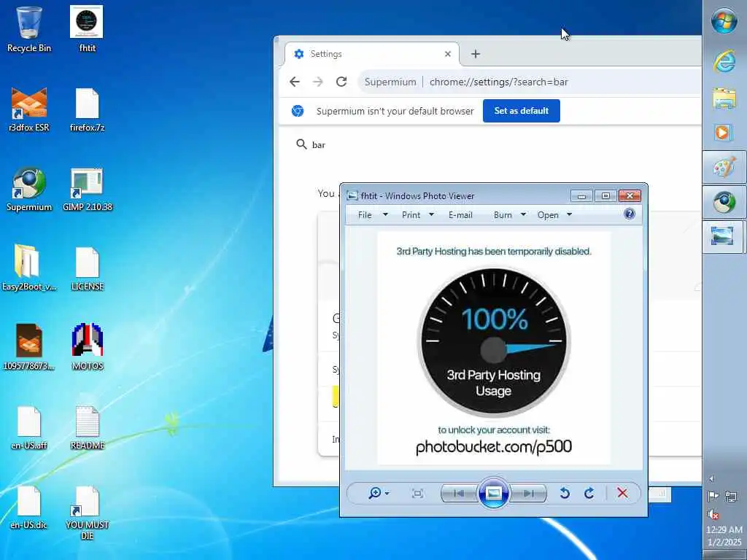Go back in Supermium browser
The height and width of the screenshot is (560, 747).
295,82
